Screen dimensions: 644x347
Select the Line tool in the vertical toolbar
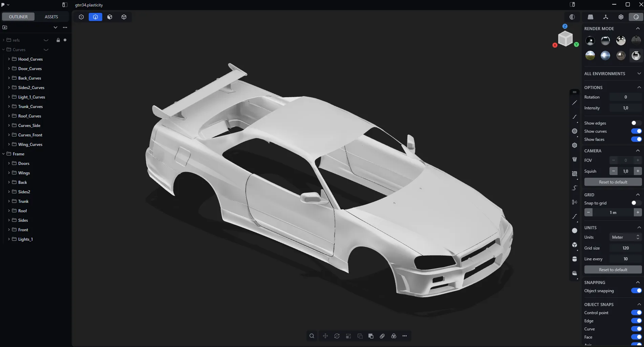(x=575, y=103)
